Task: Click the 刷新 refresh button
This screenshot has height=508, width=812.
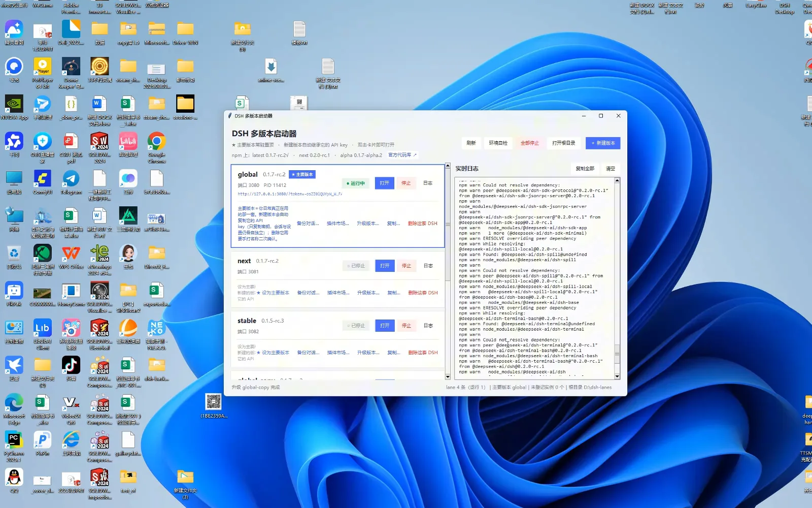Action: click(x=471, y=143)
